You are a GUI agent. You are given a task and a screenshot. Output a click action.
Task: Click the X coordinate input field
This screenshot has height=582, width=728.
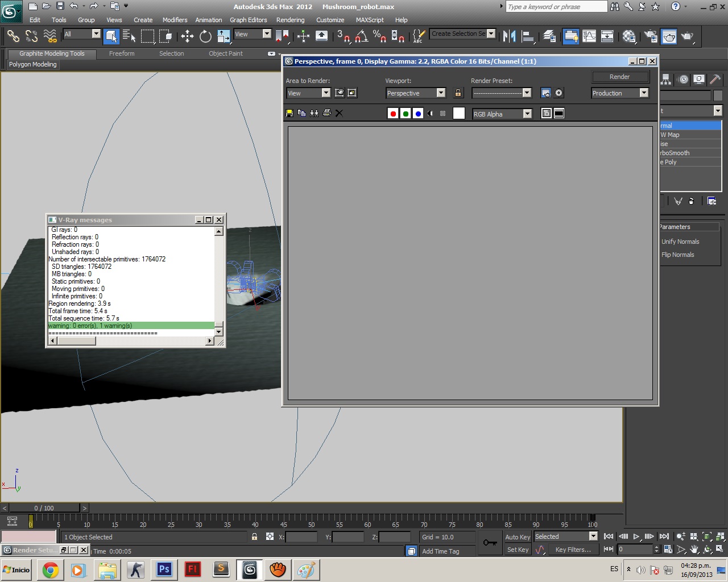coord(301,537)
